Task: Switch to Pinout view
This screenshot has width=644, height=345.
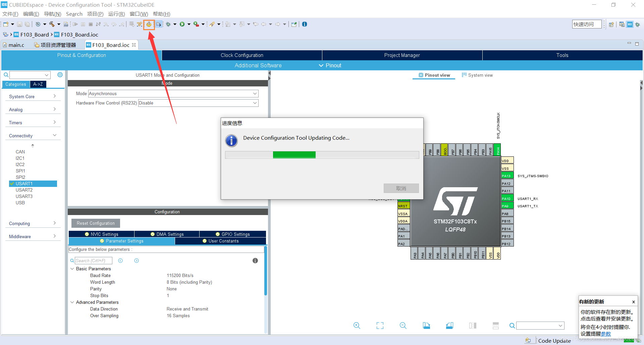Action: pyautogui.click(x=434, y=75)
